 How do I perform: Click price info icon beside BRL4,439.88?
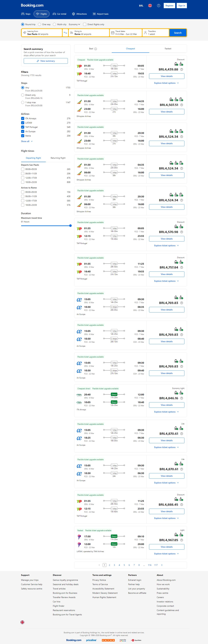click(x=181, y=70)
